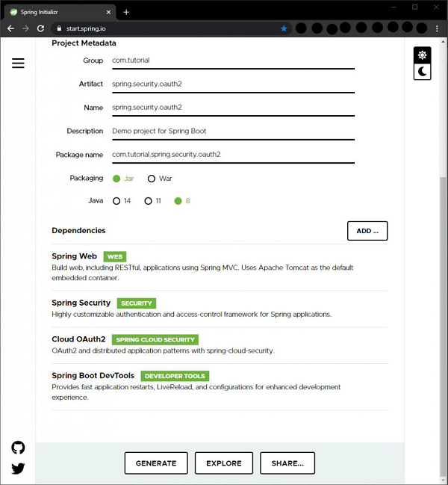The height and width of the screenshot is (485, 448).
Task: Select the Spring Initializr tab
Action: pos(60,12)
